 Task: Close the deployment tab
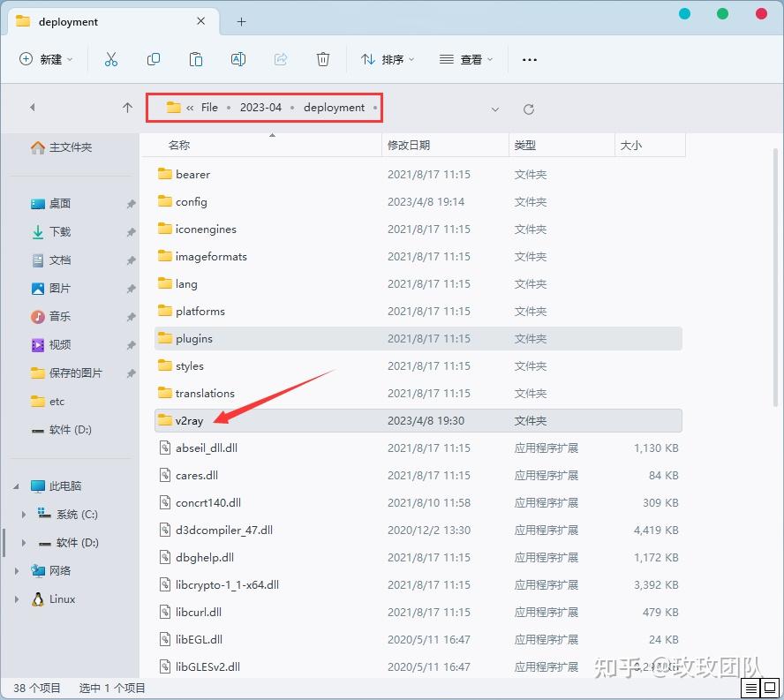201,21
